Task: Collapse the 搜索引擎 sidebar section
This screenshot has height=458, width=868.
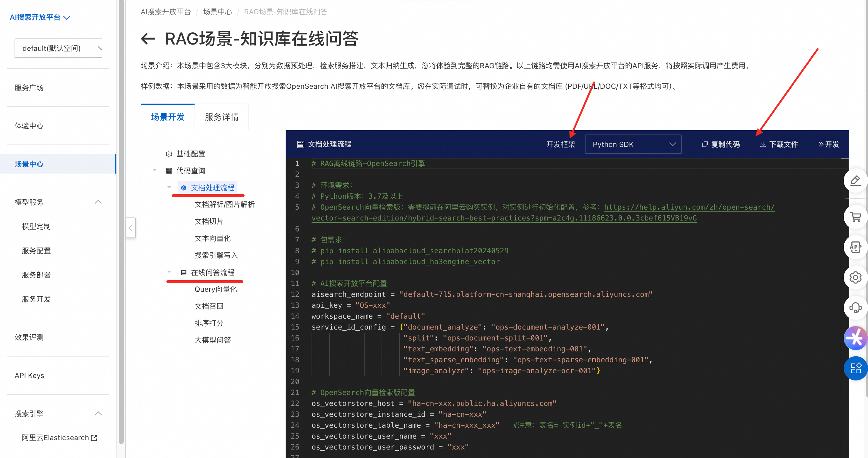Action: (98, 413)
